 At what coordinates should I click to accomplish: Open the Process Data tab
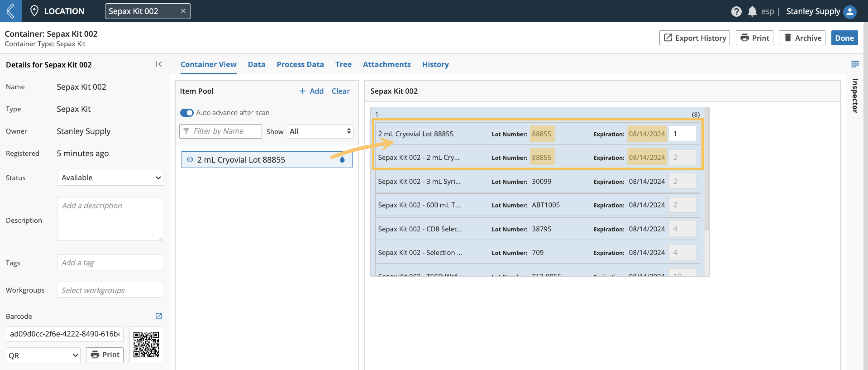300,64
